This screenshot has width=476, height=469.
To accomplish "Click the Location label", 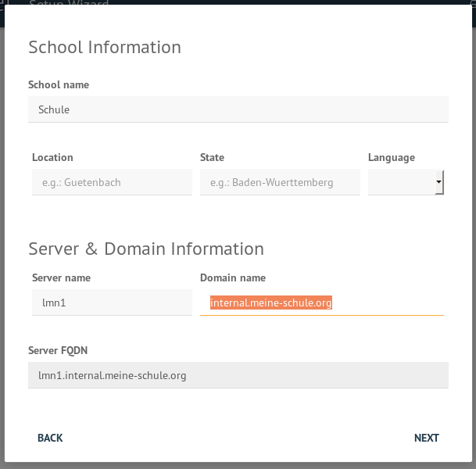I will pos(52,158).
